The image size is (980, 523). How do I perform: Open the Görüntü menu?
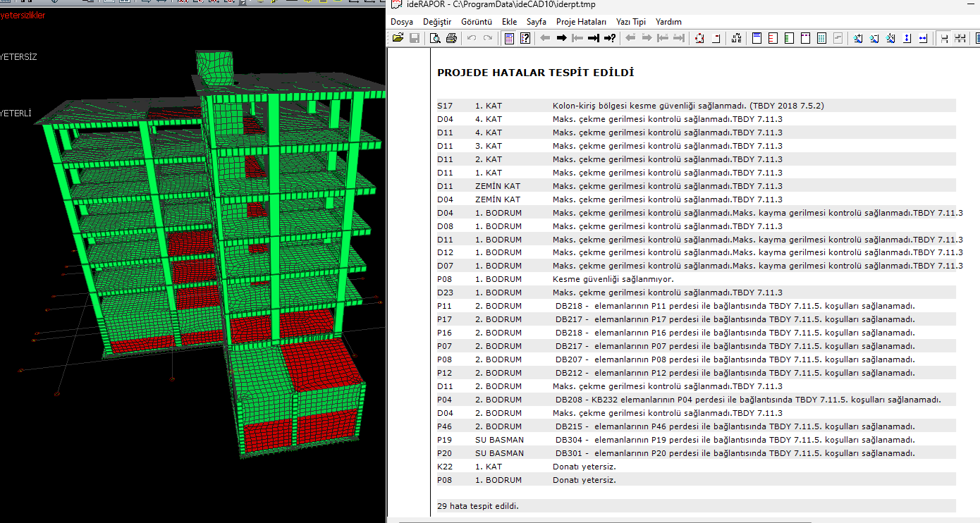pyautogui.click(x=477, y=22)
